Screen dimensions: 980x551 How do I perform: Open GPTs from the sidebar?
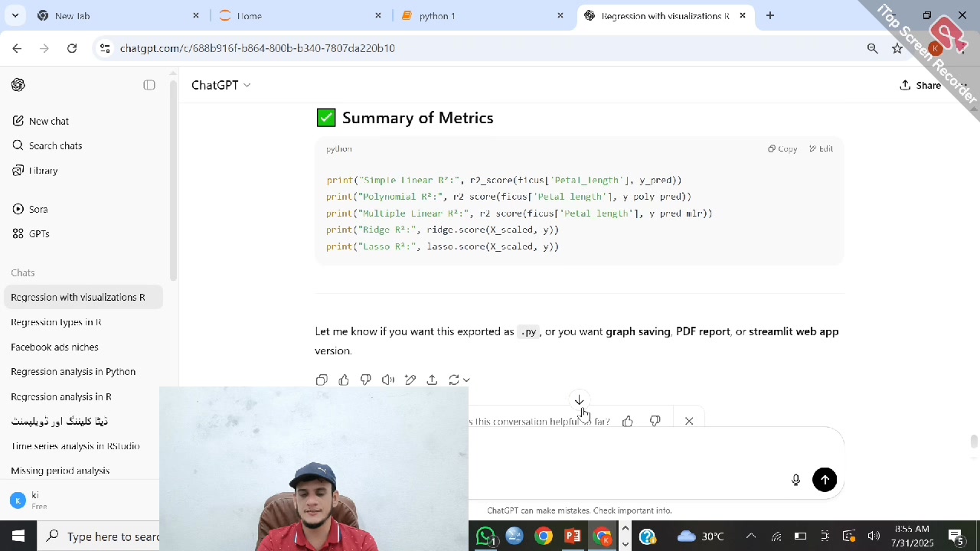(x=31, y=233)
